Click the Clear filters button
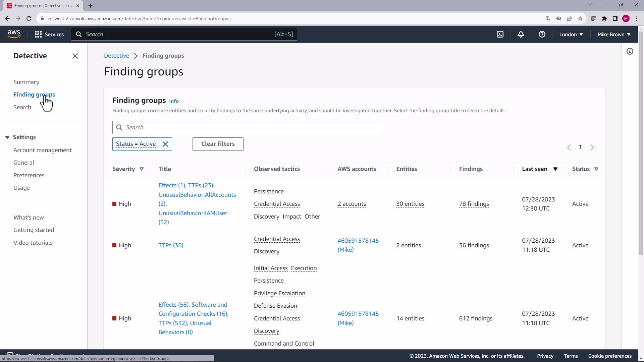This screenshot has height=362, width=644. point(218,144)
